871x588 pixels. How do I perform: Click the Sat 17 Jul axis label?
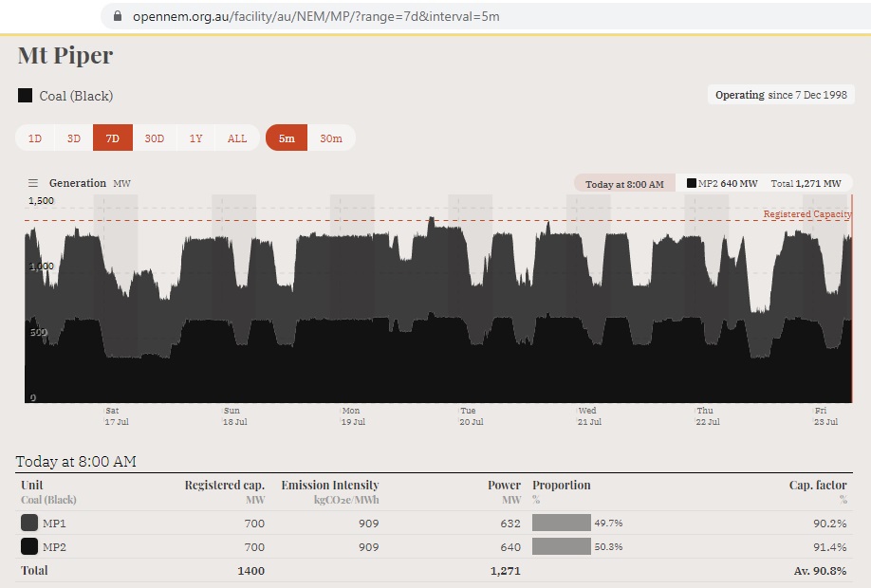coord(117,416)
